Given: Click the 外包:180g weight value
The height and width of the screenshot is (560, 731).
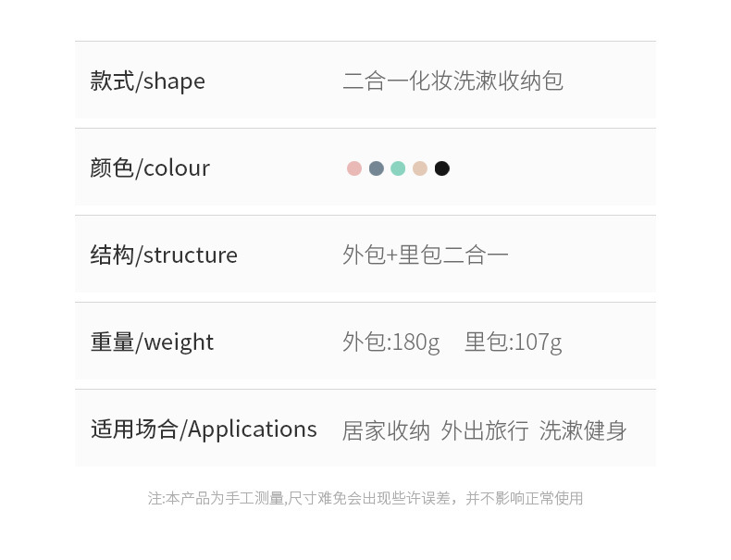Looking at the screenshot, I should point(390,342).
